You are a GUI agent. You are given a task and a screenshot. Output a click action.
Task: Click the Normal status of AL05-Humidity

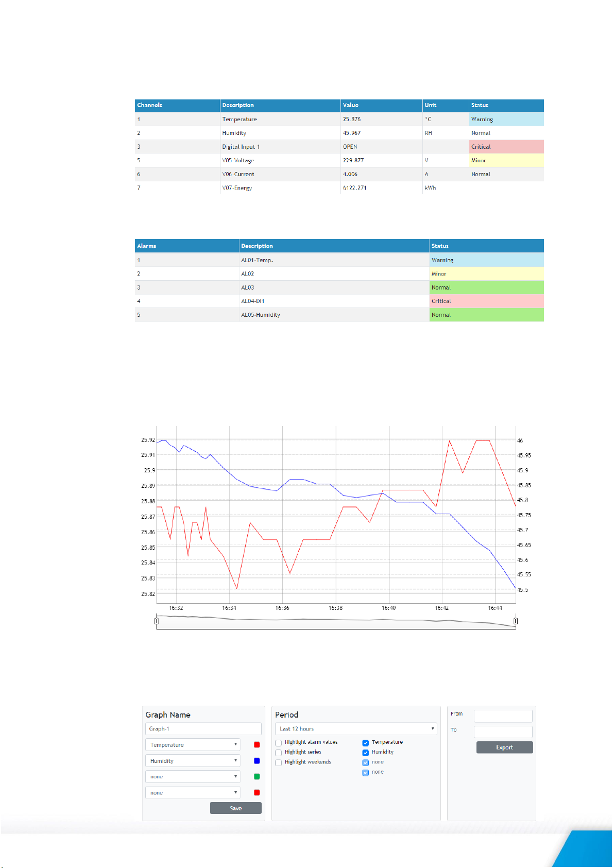point(487,315)
